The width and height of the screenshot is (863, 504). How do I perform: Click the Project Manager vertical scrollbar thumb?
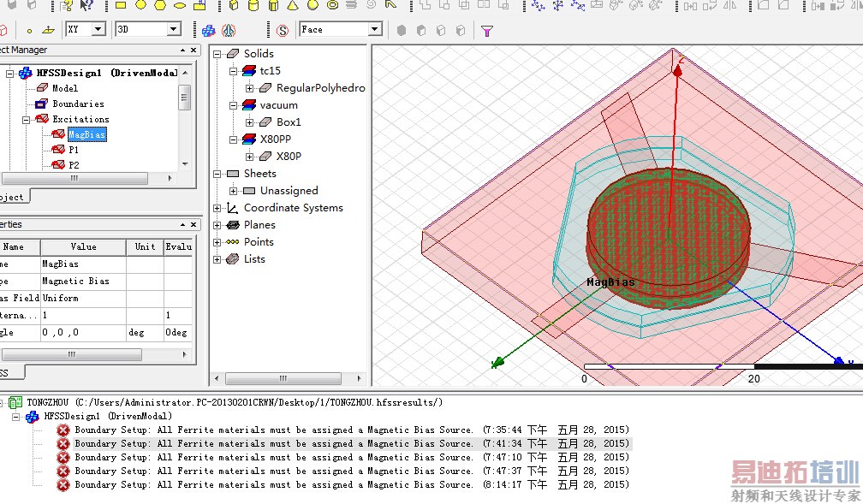184,97
